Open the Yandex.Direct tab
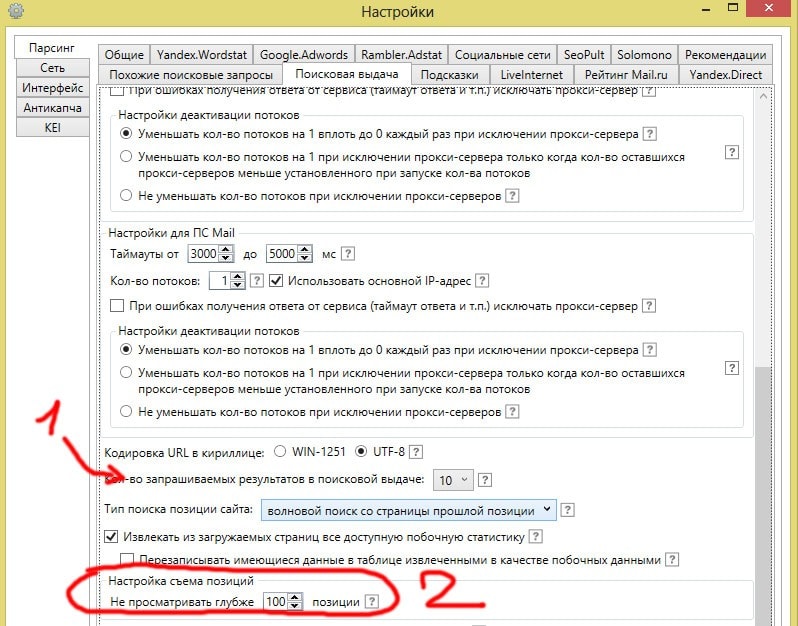 (x=726, y=75)
